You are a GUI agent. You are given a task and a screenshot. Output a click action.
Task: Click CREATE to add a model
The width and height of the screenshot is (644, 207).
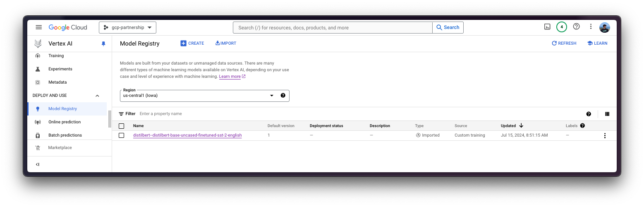pyautogui.click(x=192, y=43)
